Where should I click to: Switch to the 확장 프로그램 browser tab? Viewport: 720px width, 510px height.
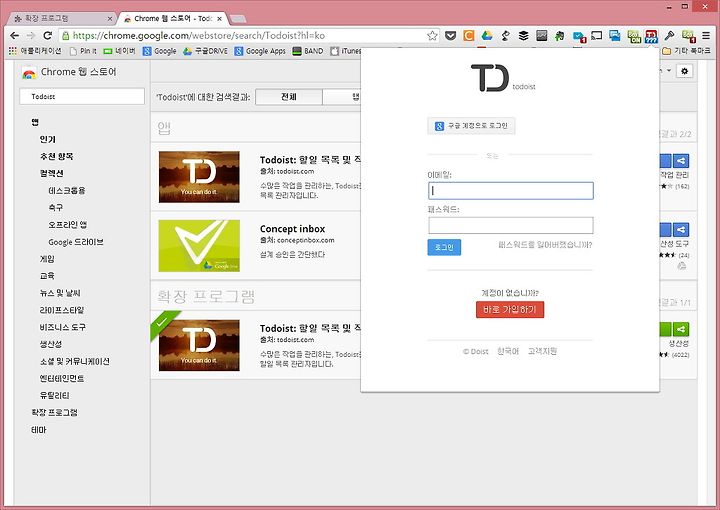click(x=60, y=18)
